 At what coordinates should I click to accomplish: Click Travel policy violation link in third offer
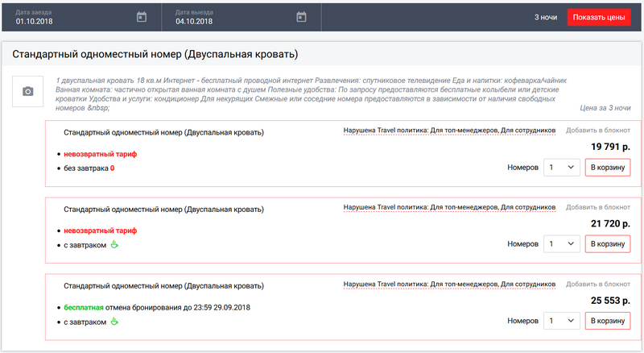449,285
